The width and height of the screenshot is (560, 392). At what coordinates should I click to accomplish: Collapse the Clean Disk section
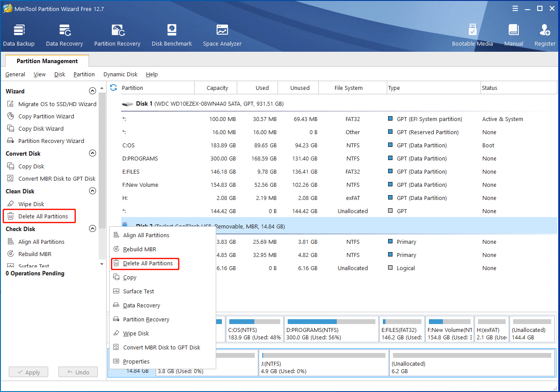pos(93,191)
